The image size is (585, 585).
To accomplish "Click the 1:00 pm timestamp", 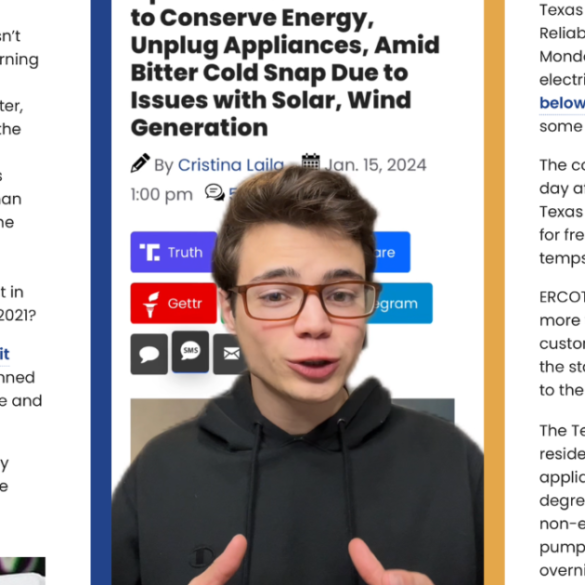I will 162,194.
